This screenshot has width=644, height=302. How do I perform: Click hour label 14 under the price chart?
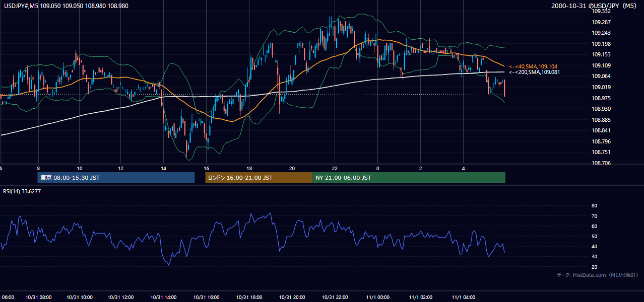tap(164, 168)
